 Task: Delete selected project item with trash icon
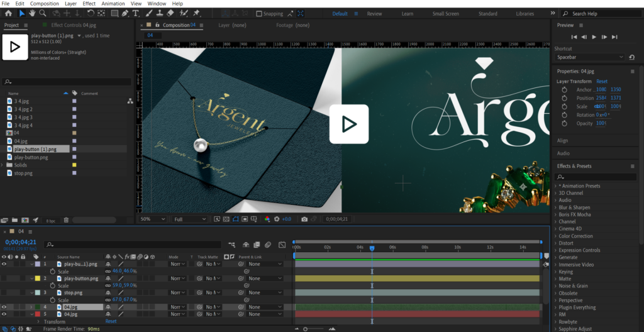click(66, 220)
